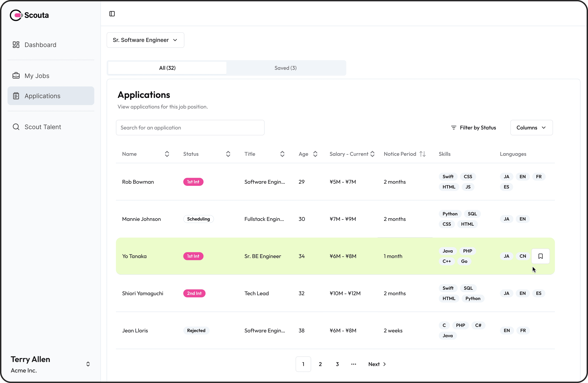Open the Dashboard grid icon
Viewport: 588px width, 383px height.
16,45
